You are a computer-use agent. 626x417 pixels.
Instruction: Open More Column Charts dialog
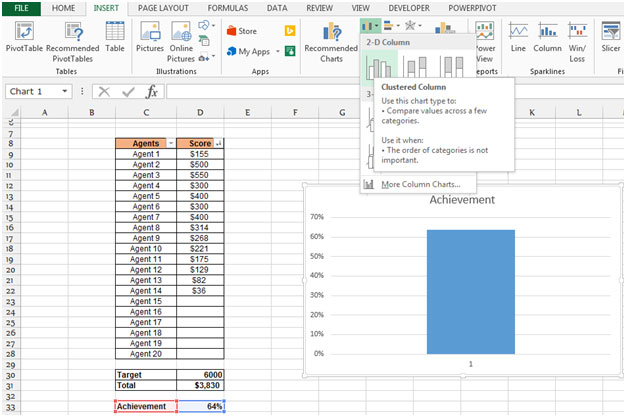(x=418, y=185)
